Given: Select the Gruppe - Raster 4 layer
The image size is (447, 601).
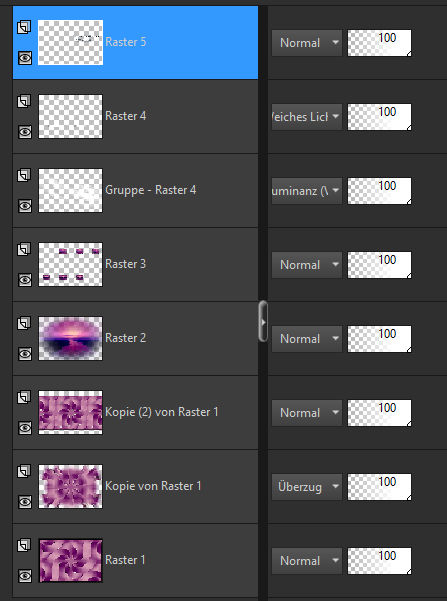Looking at the screenshot, I should tap(135, 190).
